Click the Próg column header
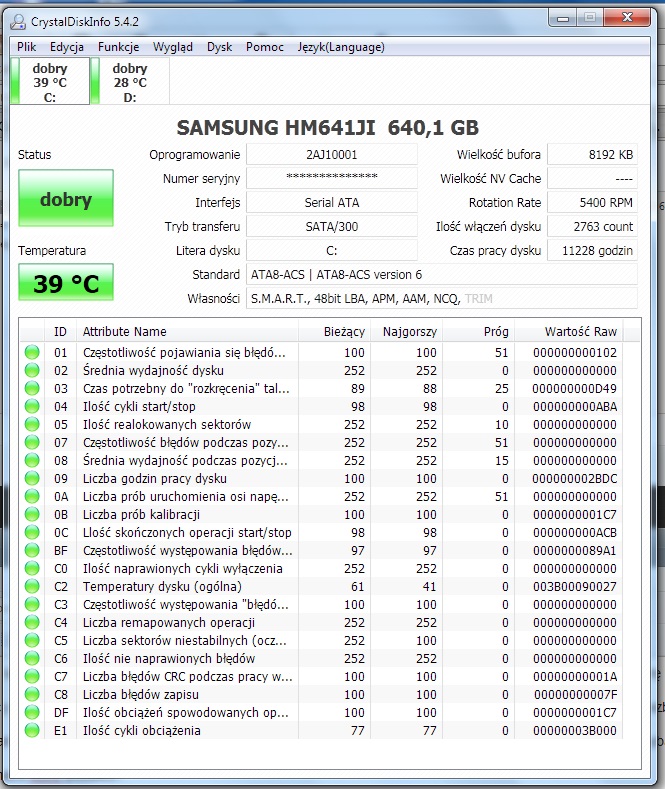 (479, 332)
